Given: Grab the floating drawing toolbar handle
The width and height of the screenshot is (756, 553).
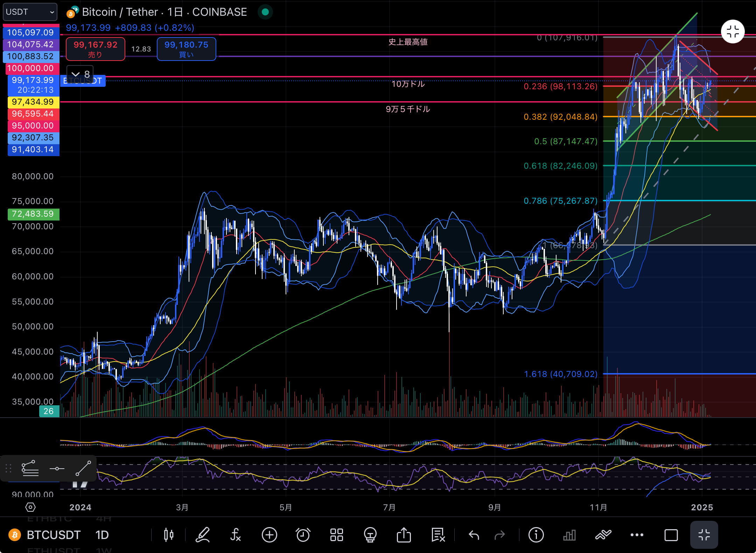Looking at the screenshot, I should point(8,468).
